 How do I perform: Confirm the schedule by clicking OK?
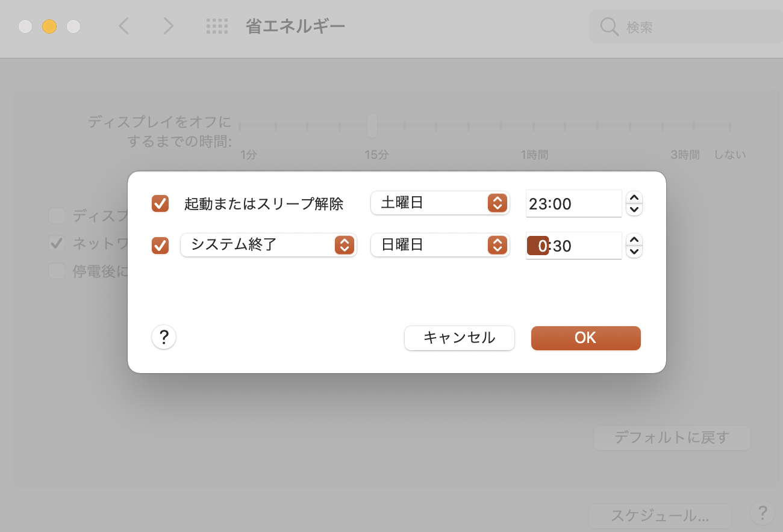585,338
